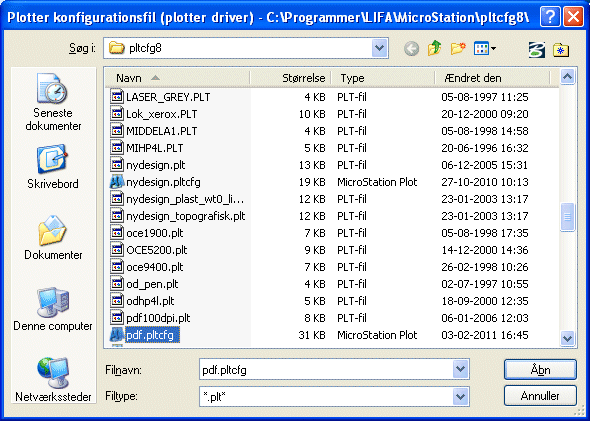Select Lok_xerox.PLT file icon
Image resolution: width=590 pixels, height=421 pixels.
[117, 114]
